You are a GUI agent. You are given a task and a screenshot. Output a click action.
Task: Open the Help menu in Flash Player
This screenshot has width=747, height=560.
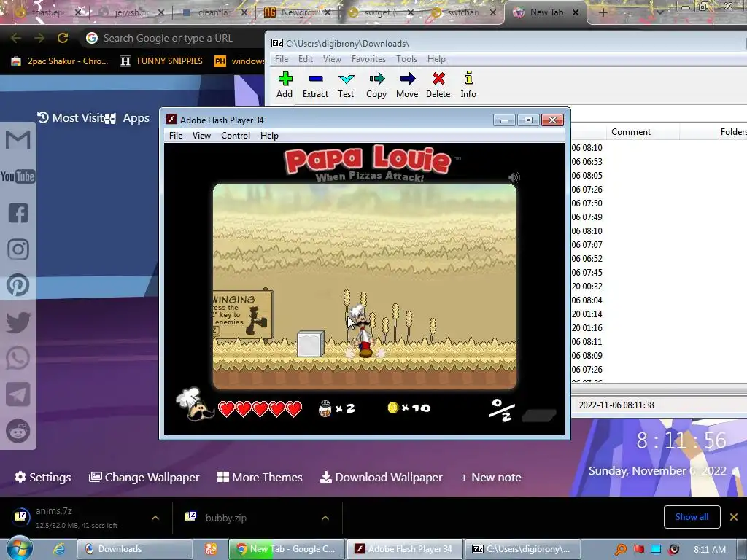[269, 136]
